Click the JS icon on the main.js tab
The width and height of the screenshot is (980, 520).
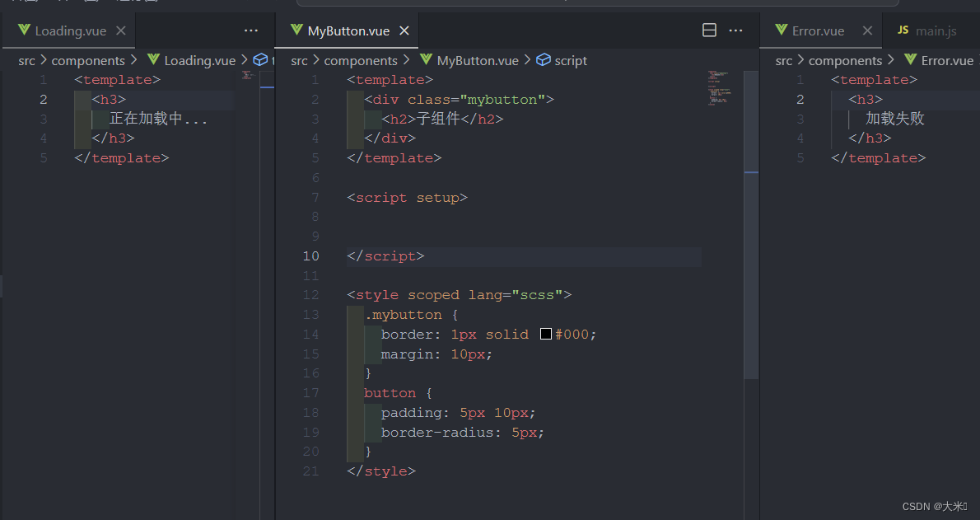[x=906, y=30]
